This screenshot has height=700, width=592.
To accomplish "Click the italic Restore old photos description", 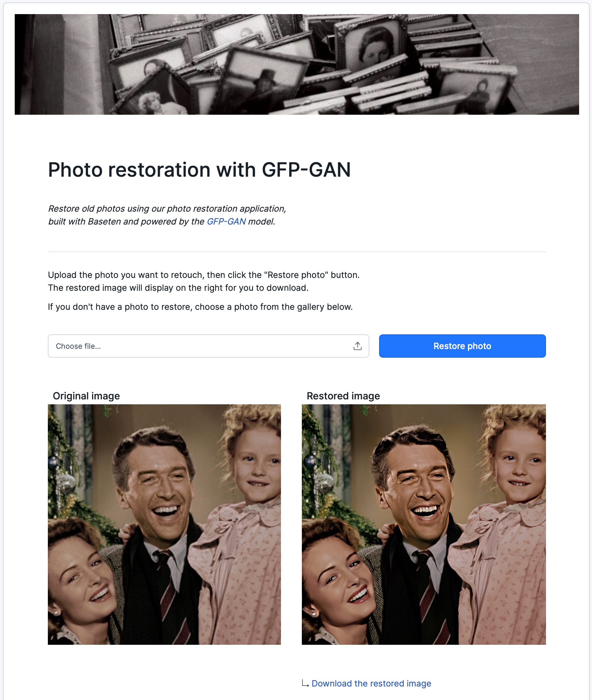I will click(167, 215).
